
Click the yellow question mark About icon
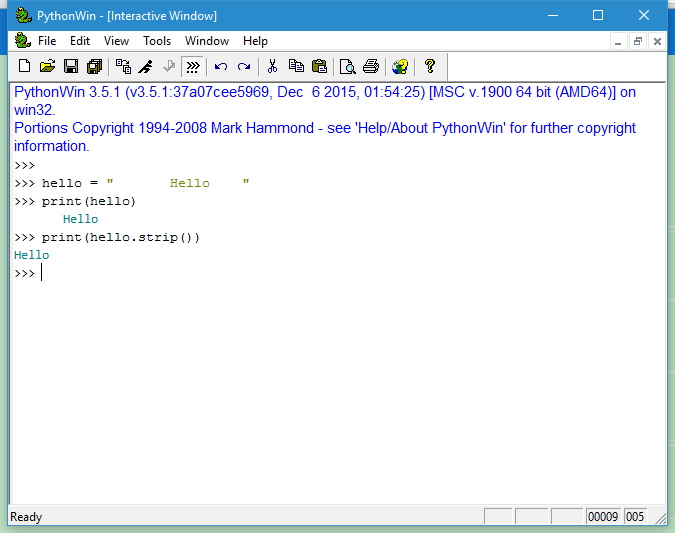pos(430,66)
